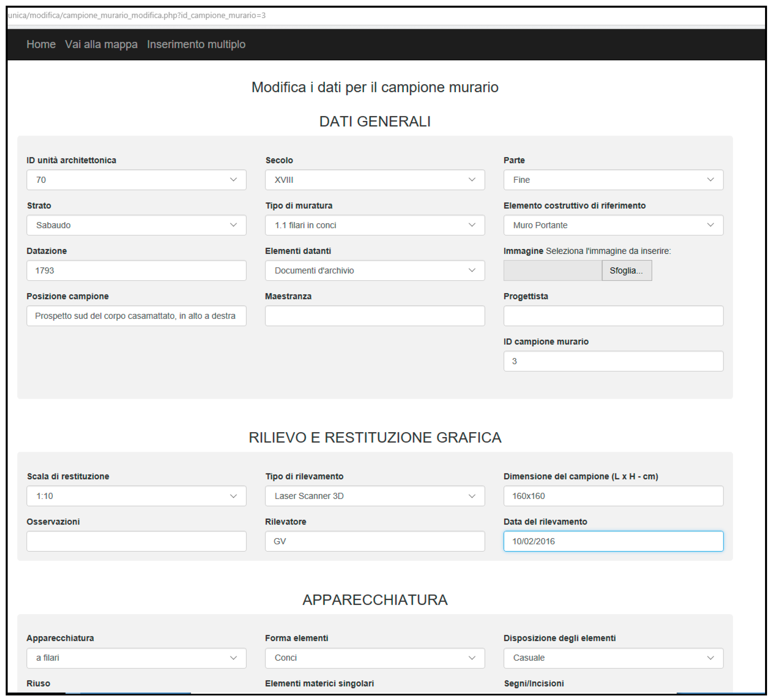Expand the Tipo di rilevamento dropdown

click(375, 496)
